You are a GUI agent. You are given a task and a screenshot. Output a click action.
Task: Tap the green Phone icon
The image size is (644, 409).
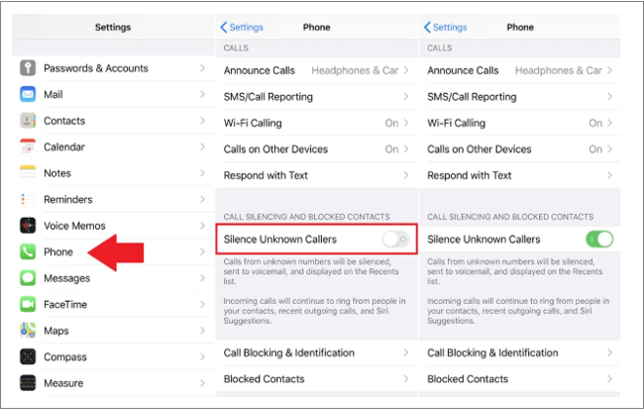[x=28, y=252]
